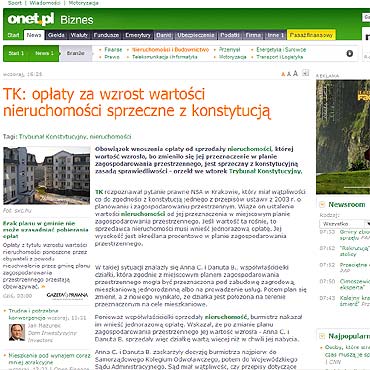Screen dimensions: 370x370
Task: Select the largest font size A
Action: [295, 73]
